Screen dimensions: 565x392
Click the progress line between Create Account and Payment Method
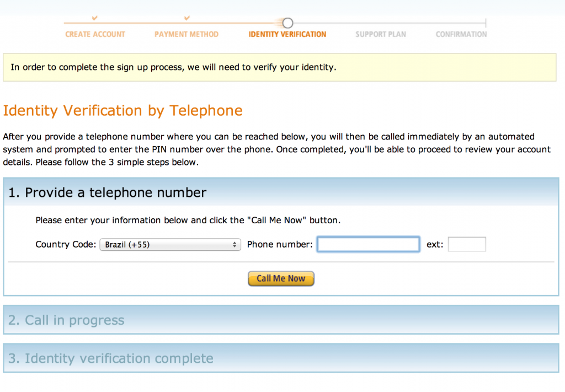[141, 23]
